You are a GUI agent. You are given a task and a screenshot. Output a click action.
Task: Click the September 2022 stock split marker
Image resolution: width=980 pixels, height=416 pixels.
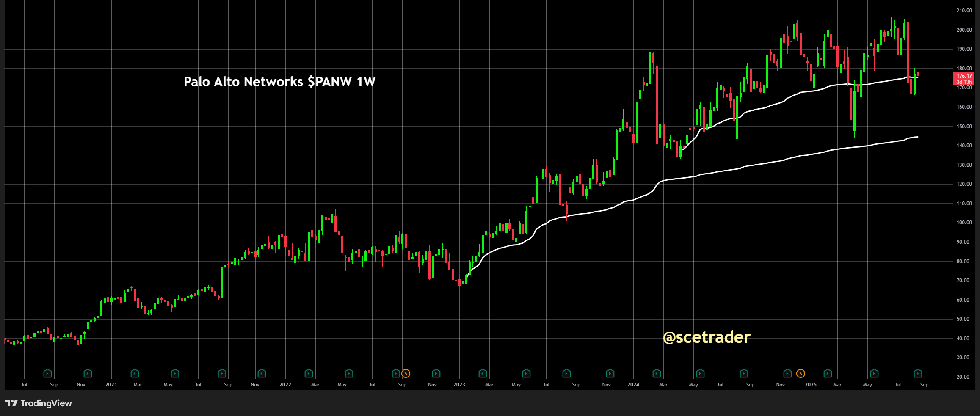[406, 373]
